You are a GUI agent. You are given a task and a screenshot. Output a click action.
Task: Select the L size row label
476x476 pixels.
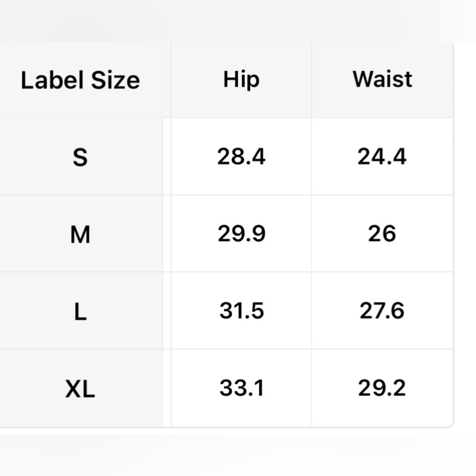click(81, 310)
